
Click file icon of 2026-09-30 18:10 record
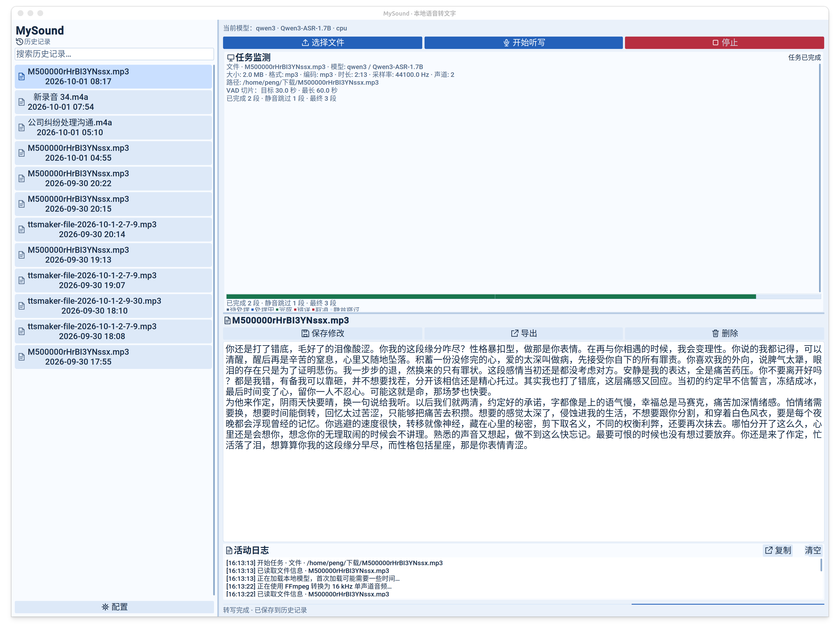coord(22,305)
